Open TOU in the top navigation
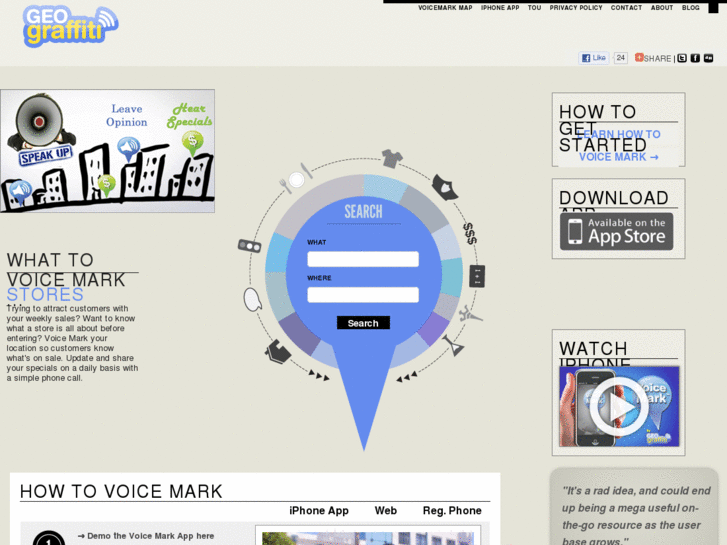 click(x=534, y=8)
